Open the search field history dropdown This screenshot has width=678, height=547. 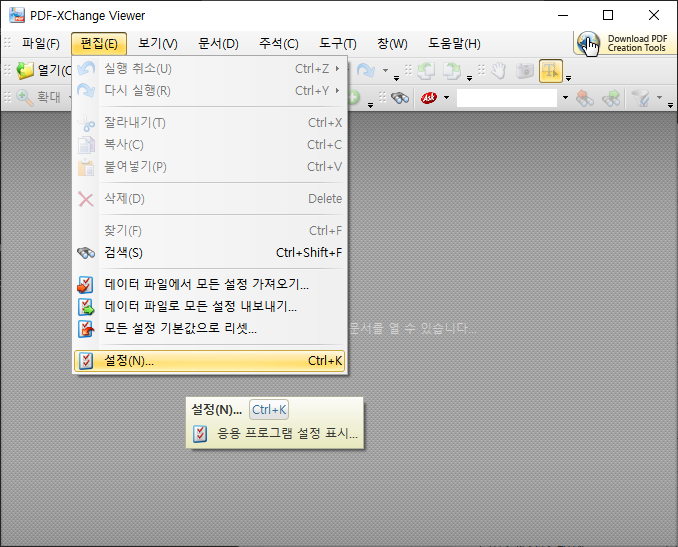(x=565, y=98)
